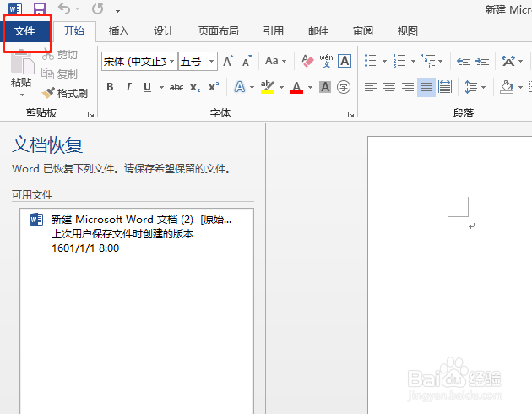
Task: Open the 文件 tab
Action: tap(24, 31)
